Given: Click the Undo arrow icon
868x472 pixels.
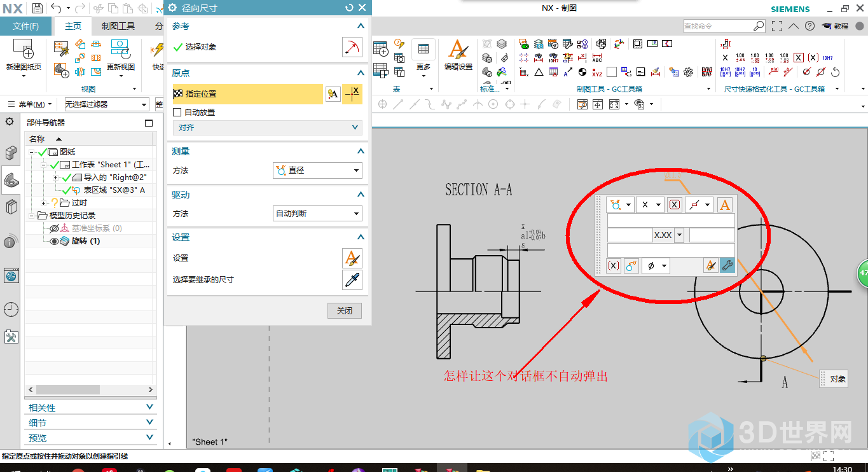Looking at the screenshot, I should [56, 8].
